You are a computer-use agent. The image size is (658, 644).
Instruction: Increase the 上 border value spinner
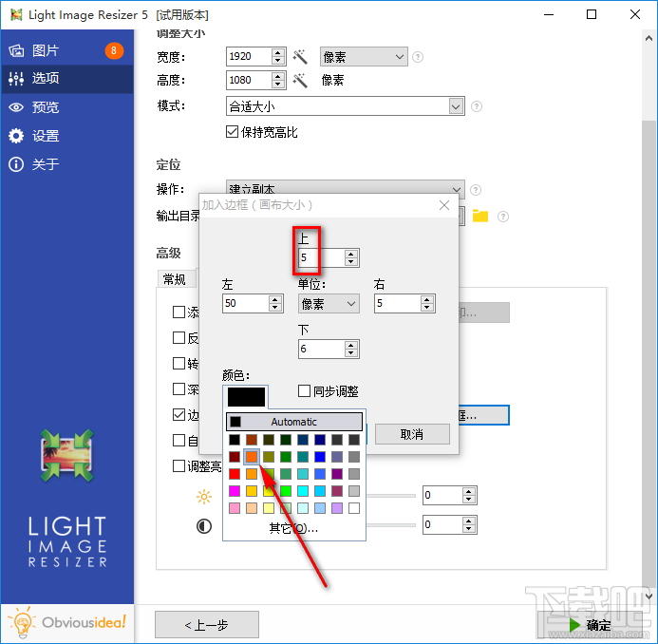pyautogui.click(x=351, y=254)
